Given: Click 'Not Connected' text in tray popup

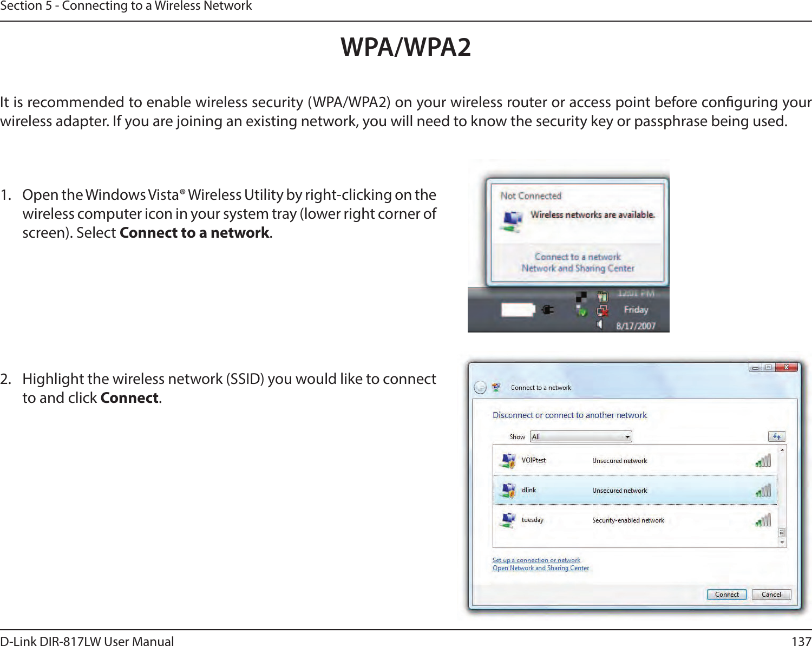Looking at the screenshot, I should pos(531,196).
